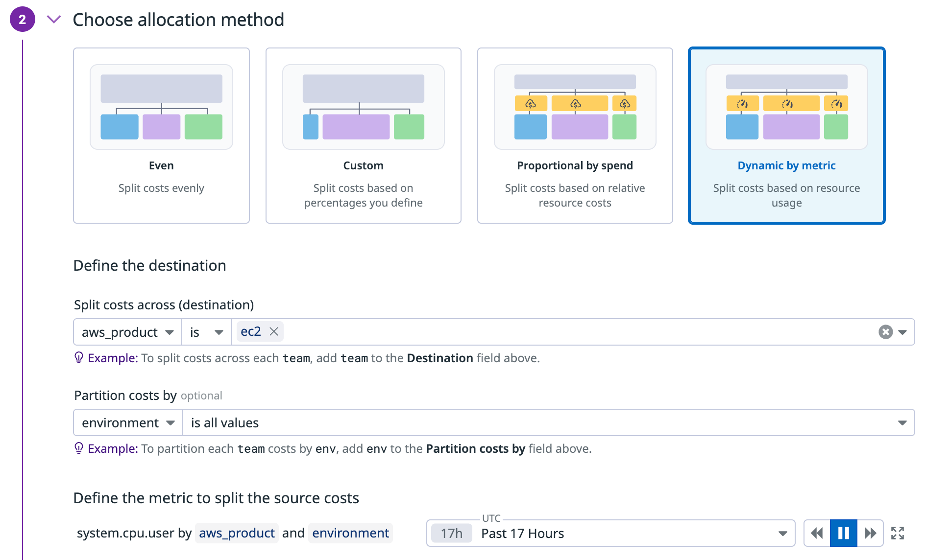926x560 pixels.
Task: Pause live updates with the pause button
Action: 843,533
